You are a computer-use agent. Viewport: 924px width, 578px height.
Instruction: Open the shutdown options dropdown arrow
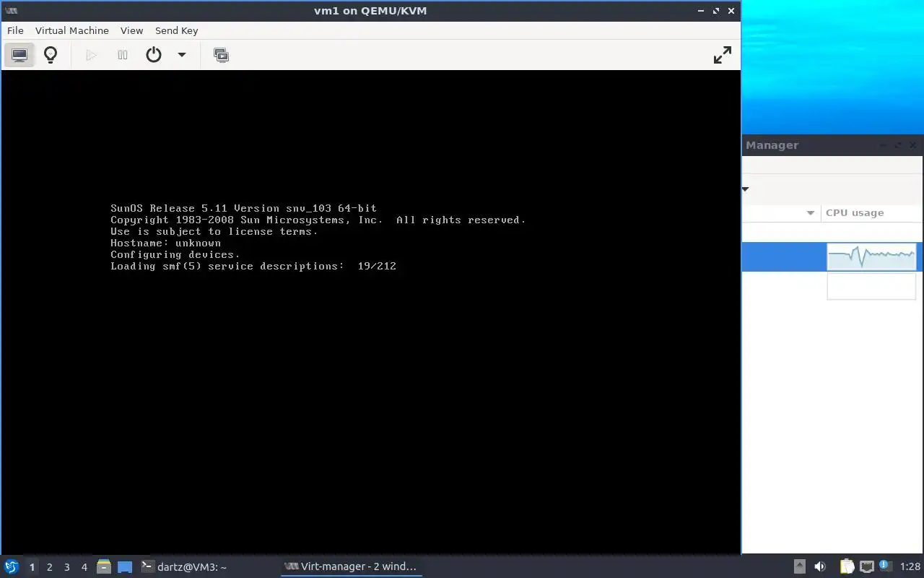click(182, 55)
